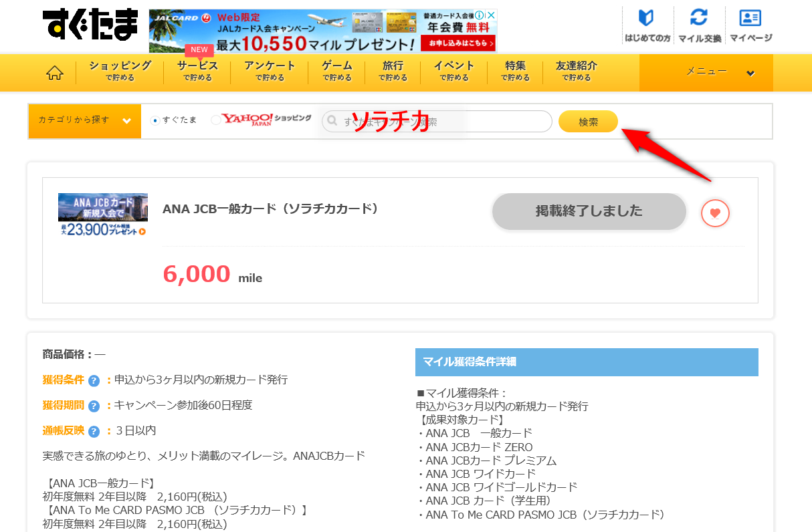Click the ANA JCB card thumbnail image
812x532 pixels.
click(x=103, y=215)
